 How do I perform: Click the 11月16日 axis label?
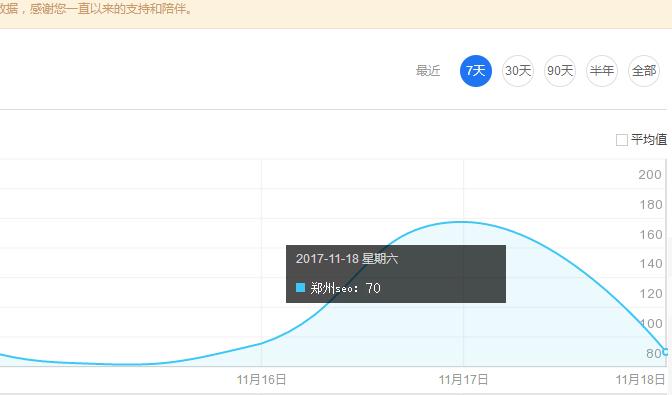click(x=261, y=380)
